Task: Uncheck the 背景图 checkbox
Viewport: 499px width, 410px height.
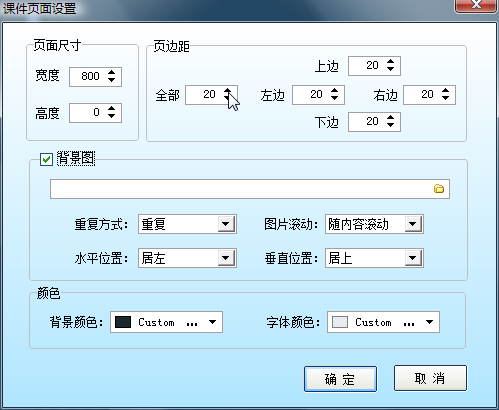Action: [x=46, y=159]
